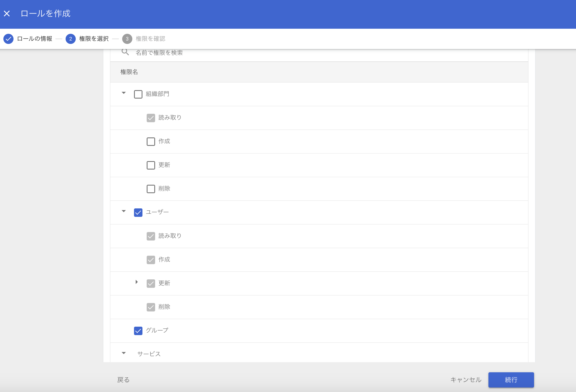Image resolution: width=576 pixels, height=392 pixels.
Task: Click step 3 circle 権限を確認
Action: coord(127,39)
